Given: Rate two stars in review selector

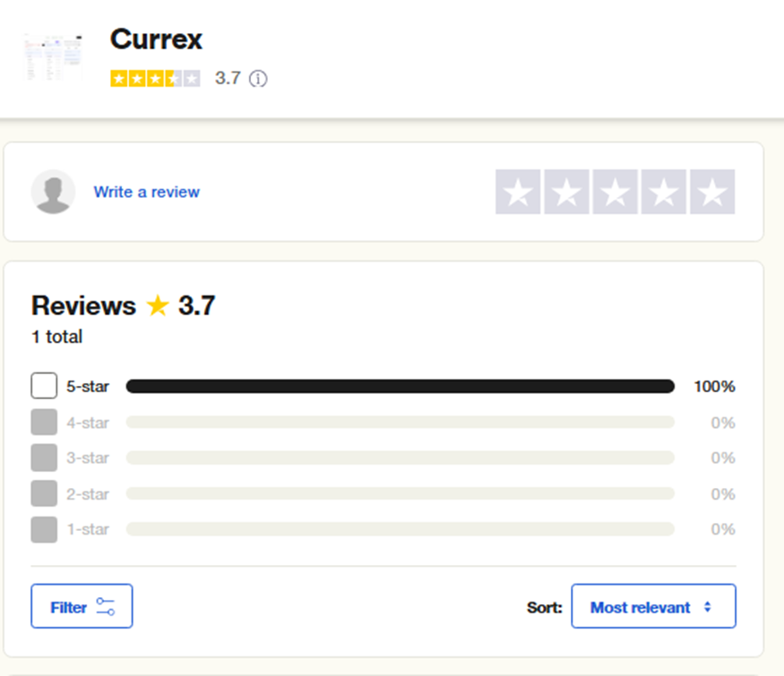Looking at the screenshot, I should point(566,192).
